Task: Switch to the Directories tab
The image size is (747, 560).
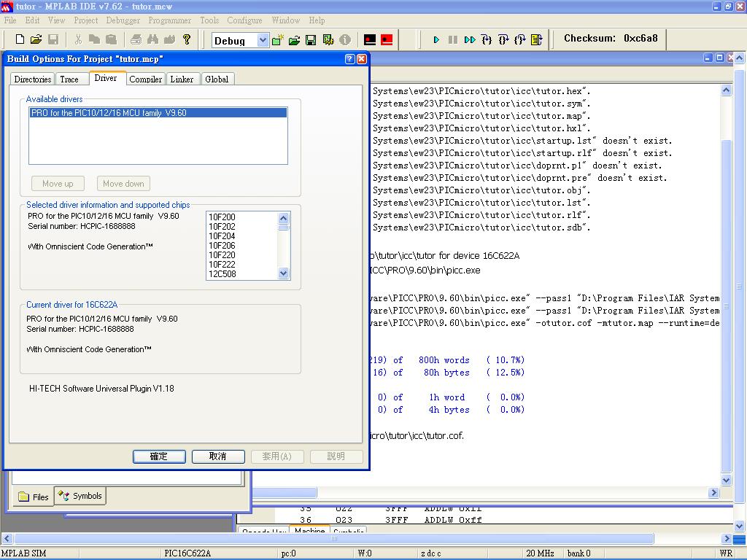Action: pyautogui.click(x=32, y=79)
